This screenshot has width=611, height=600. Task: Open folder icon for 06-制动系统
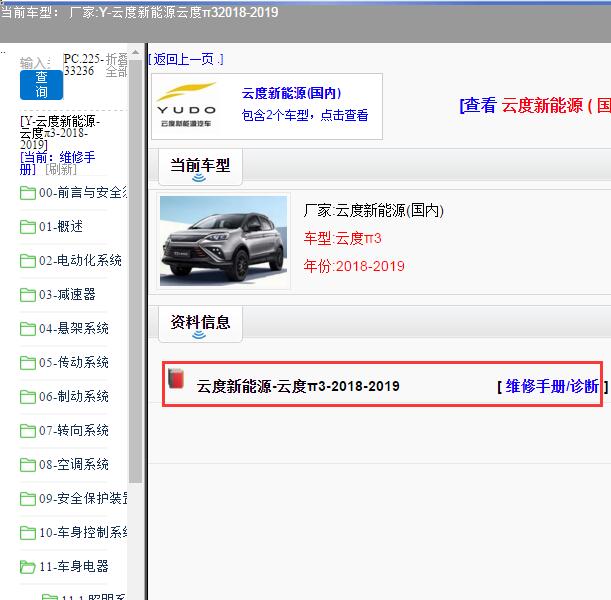click(28, 397)
